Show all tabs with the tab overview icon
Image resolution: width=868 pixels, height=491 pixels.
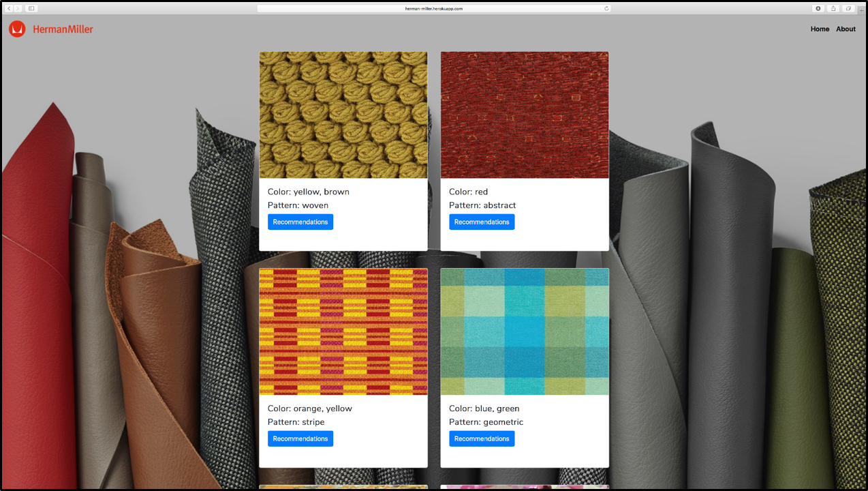[x=848, y=8]
